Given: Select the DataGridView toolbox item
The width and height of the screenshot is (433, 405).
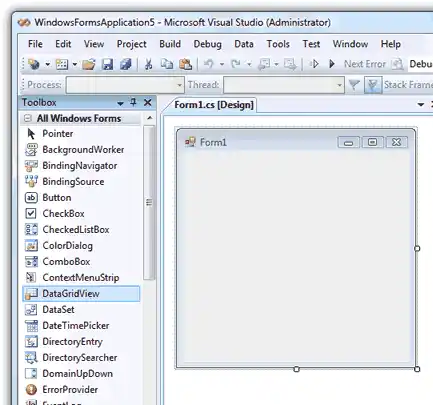Looking at the screenshot, I should [x=81, y=293].
